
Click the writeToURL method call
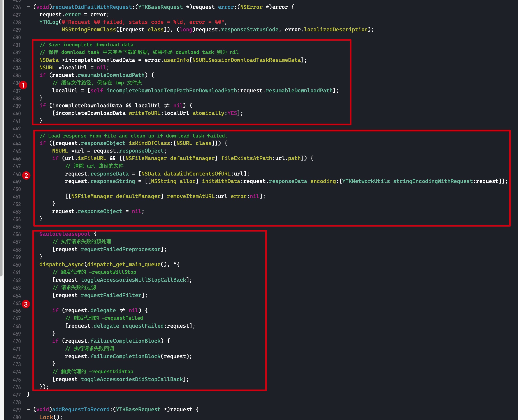144,113
